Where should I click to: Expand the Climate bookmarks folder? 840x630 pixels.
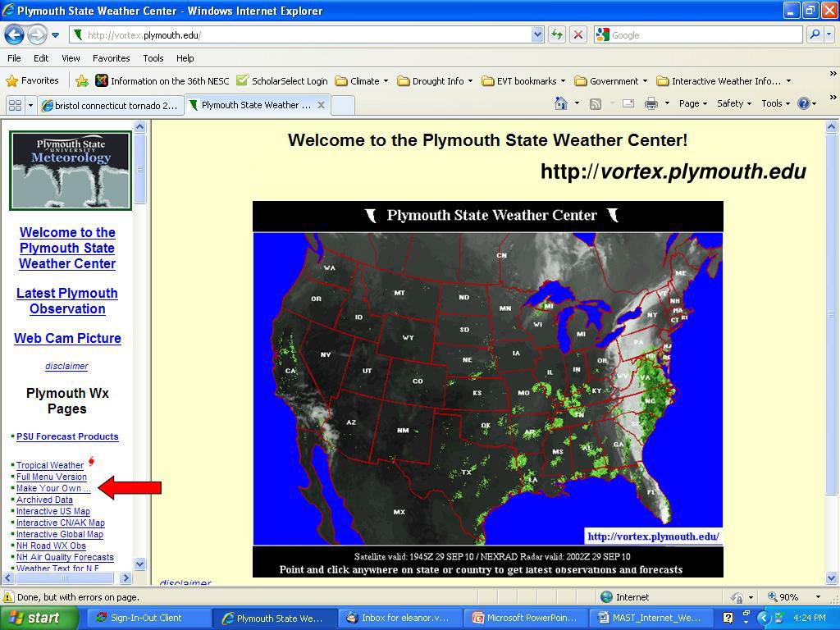click(362, 81)
